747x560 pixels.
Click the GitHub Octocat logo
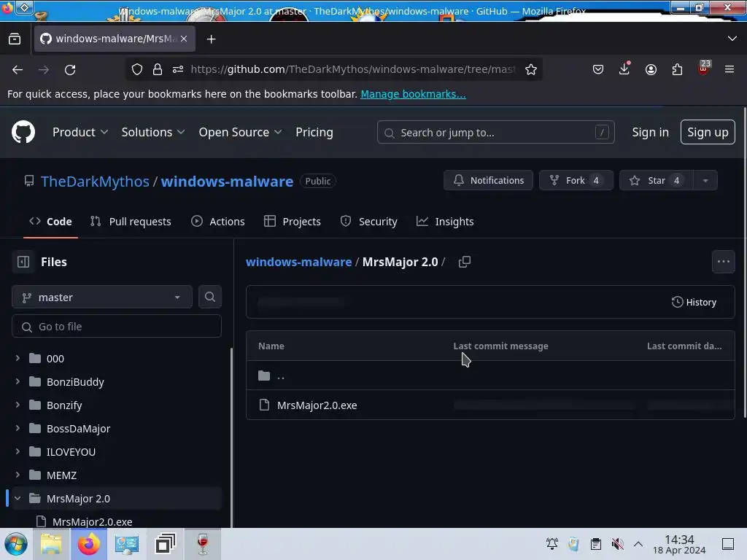[x=23, y=132]
